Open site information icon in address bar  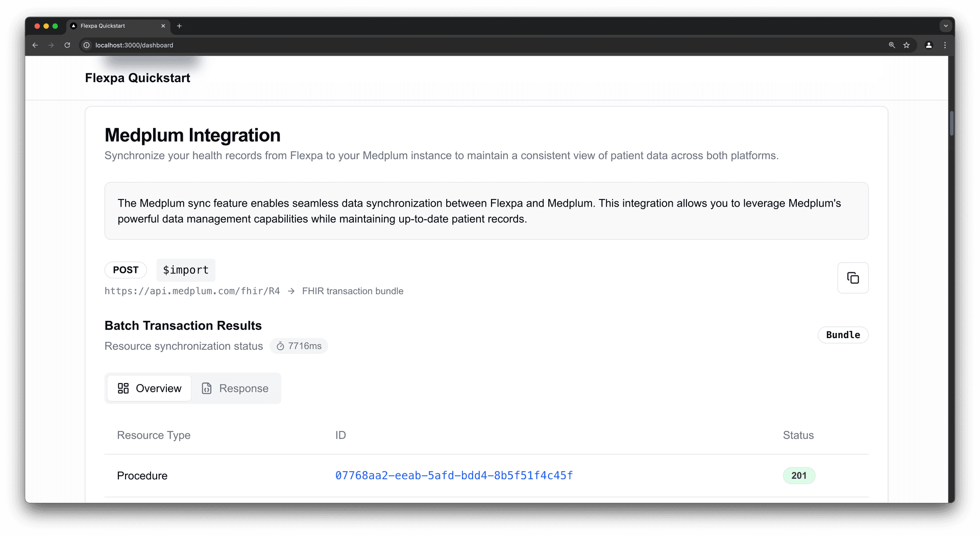86,45
